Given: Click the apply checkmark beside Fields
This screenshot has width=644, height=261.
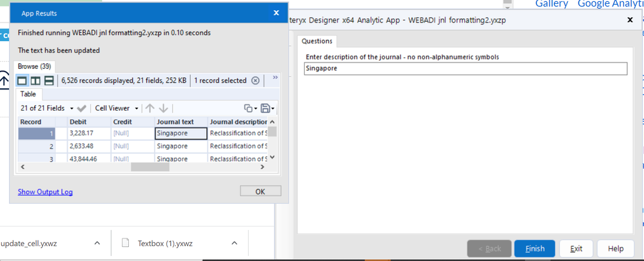Looking at the screenshot, I should pos(81,108).
